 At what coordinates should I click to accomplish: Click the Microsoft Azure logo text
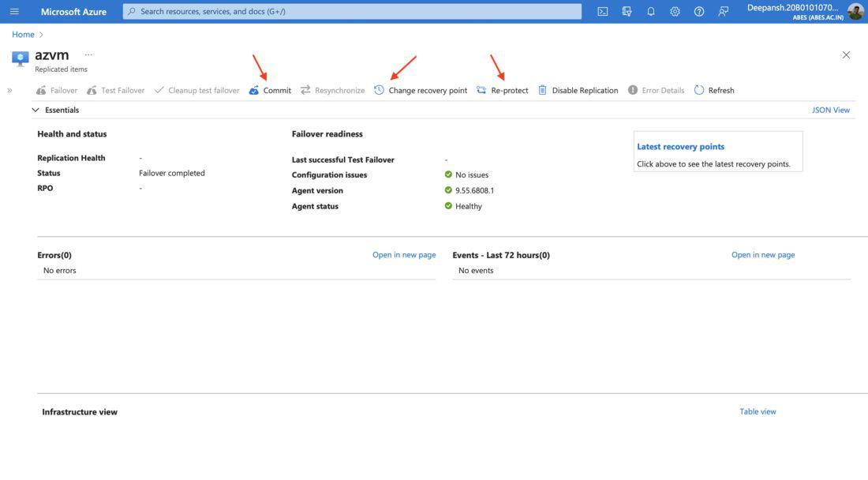pos(73,12)
